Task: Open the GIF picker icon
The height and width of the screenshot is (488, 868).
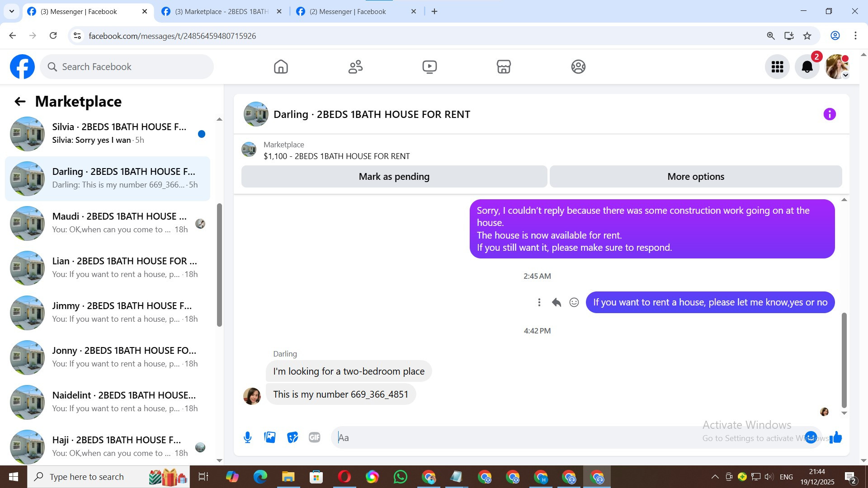Action: click(x=314, y=437)
